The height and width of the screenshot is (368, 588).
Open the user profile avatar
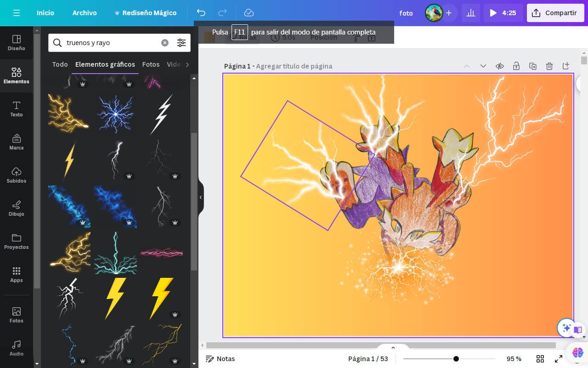point(434,13)
